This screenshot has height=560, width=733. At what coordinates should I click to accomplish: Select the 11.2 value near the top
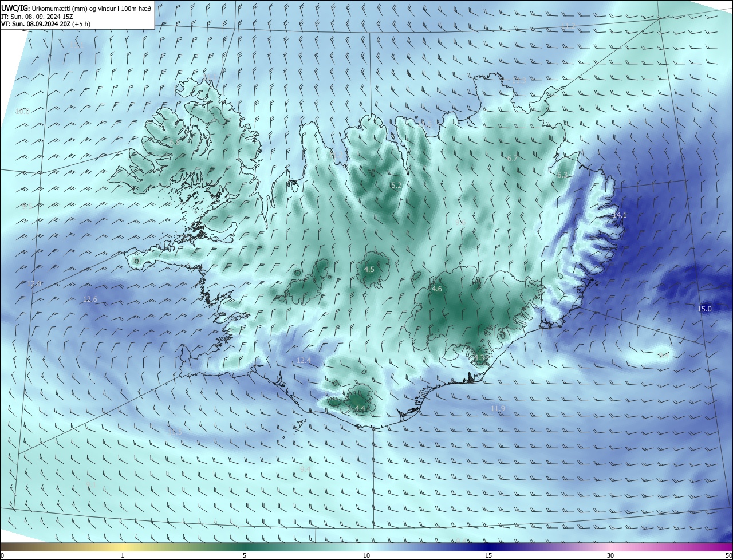(x=568, y=27)
